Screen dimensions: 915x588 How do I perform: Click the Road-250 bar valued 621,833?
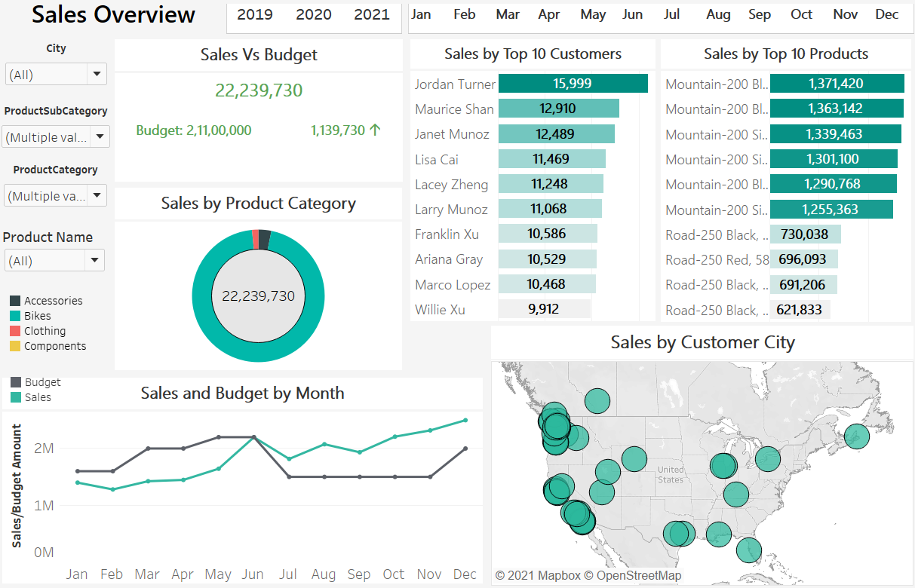point(800,309)
